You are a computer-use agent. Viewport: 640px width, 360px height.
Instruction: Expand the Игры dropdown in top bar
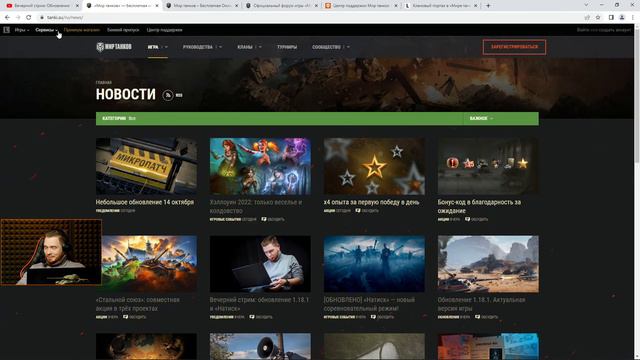click(22, 30)
